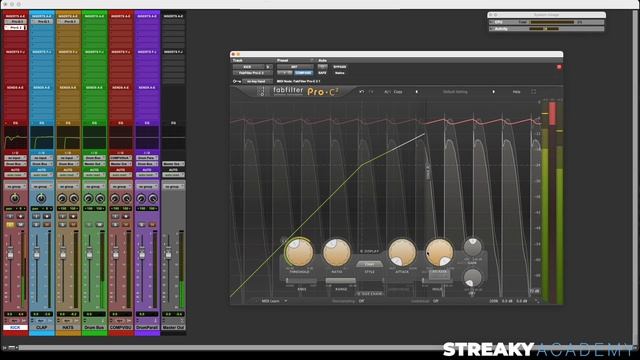This screenshot has height=360, width=640.
Task: Expand the Side Chain section in Pro-C 2
Action: (369, 294)
